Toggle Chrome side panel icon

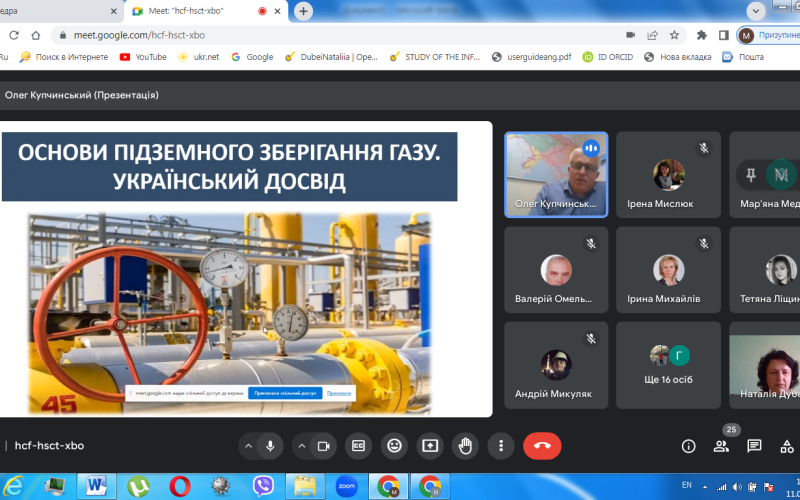(723, 35)
